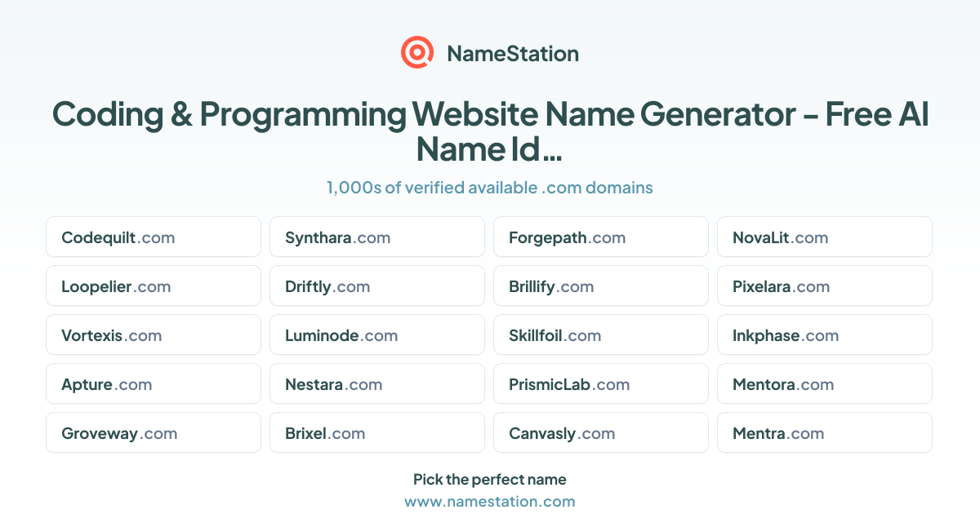The image size is (980, 514).
Task: Choose the Driftly.com domain card
Action: click(377, 286)
